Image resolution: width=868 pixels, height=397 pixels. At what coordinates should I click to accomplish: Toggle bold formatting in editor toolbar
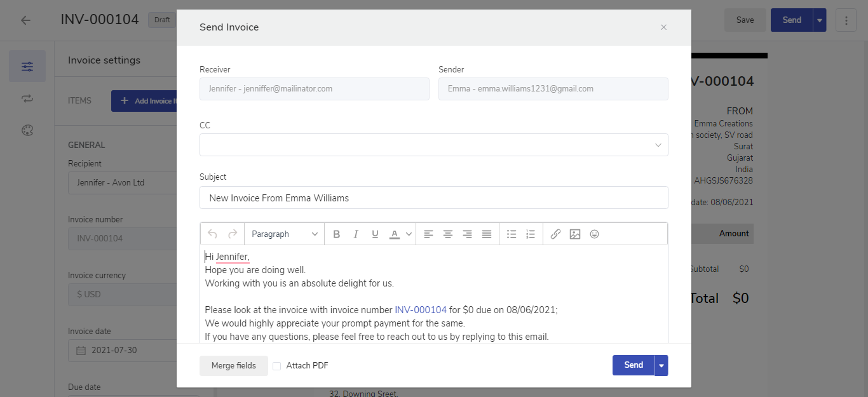[337, 234]
